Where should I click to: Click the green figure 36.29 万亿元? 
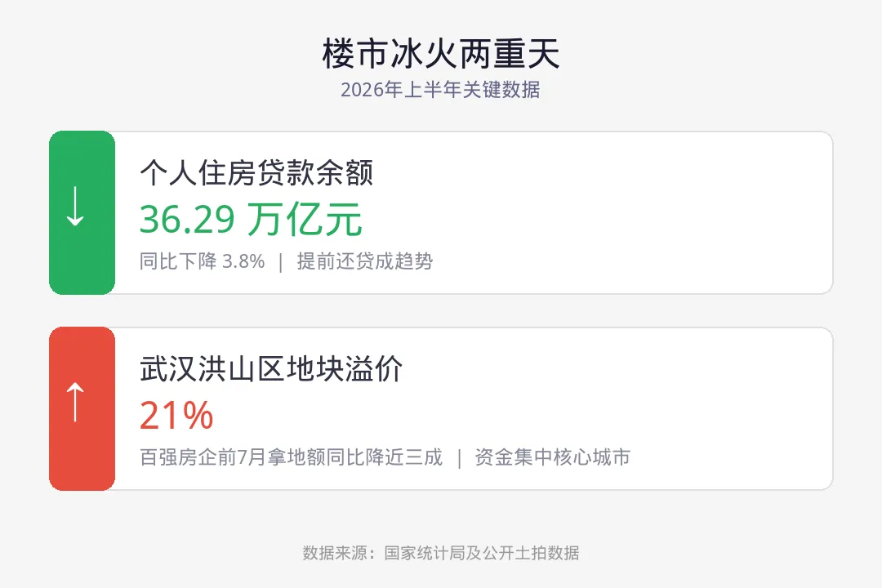coord(251,219)
